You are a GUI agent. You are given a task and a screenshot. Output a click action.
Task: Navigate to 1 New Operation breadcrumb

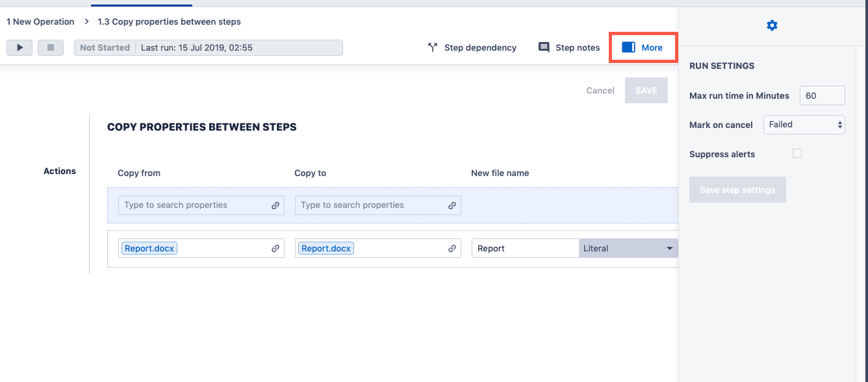pos(40,21)
